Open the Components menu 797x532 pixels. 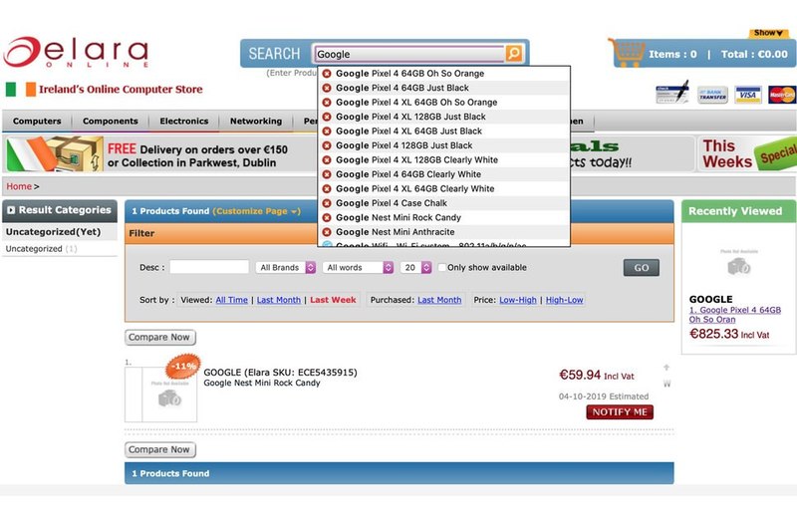coord(111,121)
